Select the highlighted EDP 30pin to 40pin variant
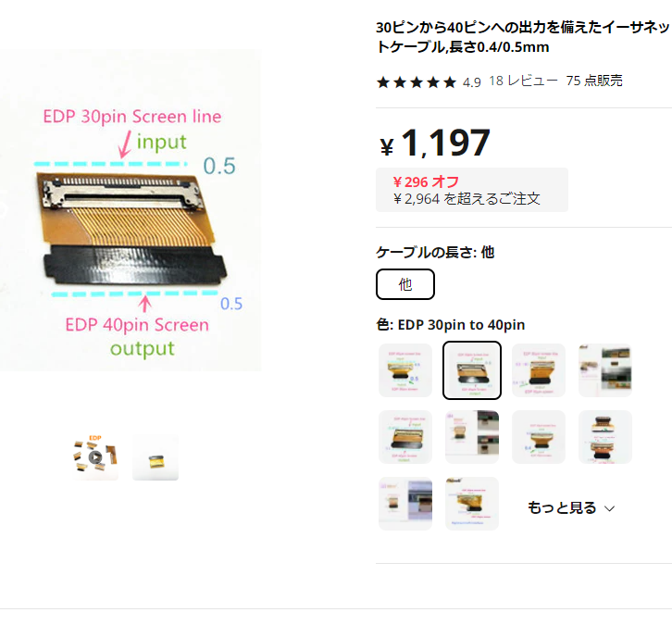The width and height of the screenshot is (672, 625). pos(472,370)
